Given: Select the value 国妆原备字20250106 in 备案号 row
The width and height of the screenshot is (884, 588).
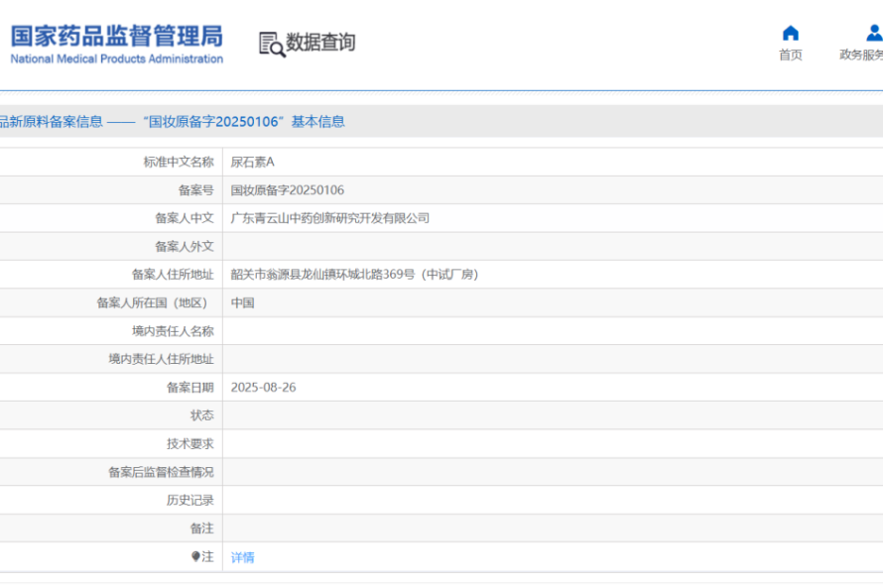Looking at the screenshot, I should pos(288,190).
